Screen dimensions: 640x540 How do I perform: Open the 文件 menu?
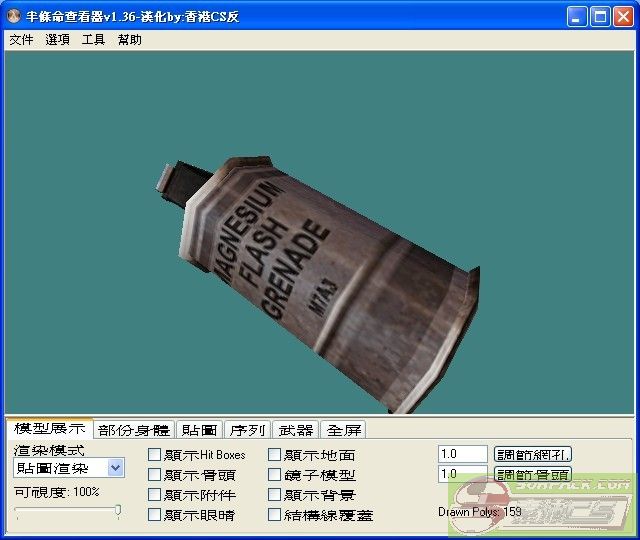tap(21, 40)
